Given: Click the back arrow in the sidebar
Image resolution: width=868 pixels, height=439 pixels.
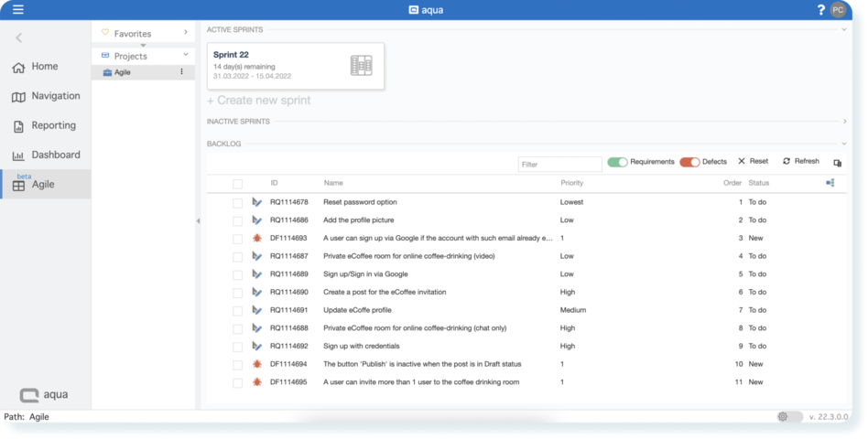Looking at the screenshot, I should click(18, 37).
